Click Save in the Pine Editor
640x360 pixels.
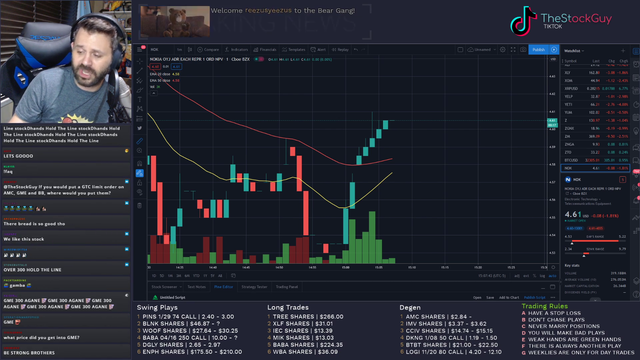pyautogui.click(x=490, y=298)
